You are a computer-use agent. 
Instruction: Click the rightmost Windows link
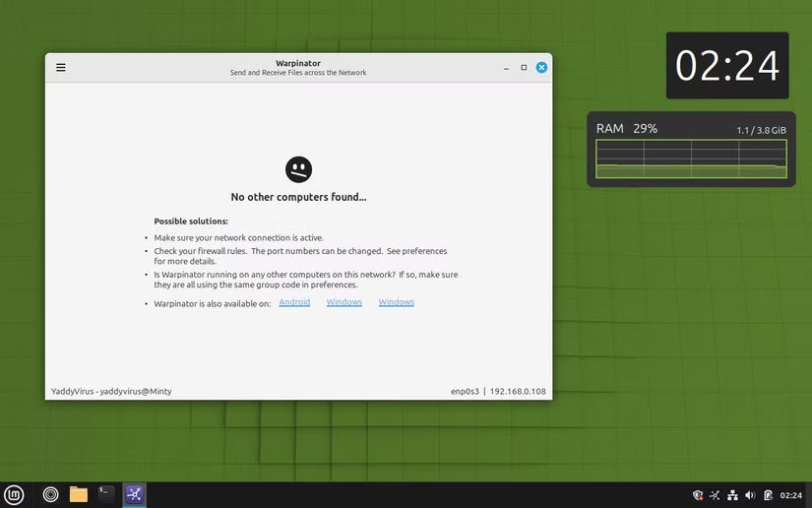pyautogui.click(x=396, y=302)
